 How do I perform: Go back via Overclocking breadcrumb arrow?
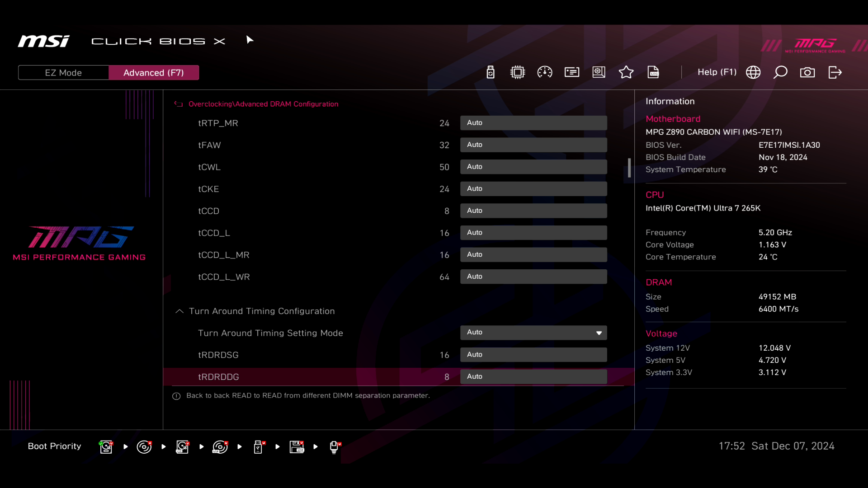[179, 104]
